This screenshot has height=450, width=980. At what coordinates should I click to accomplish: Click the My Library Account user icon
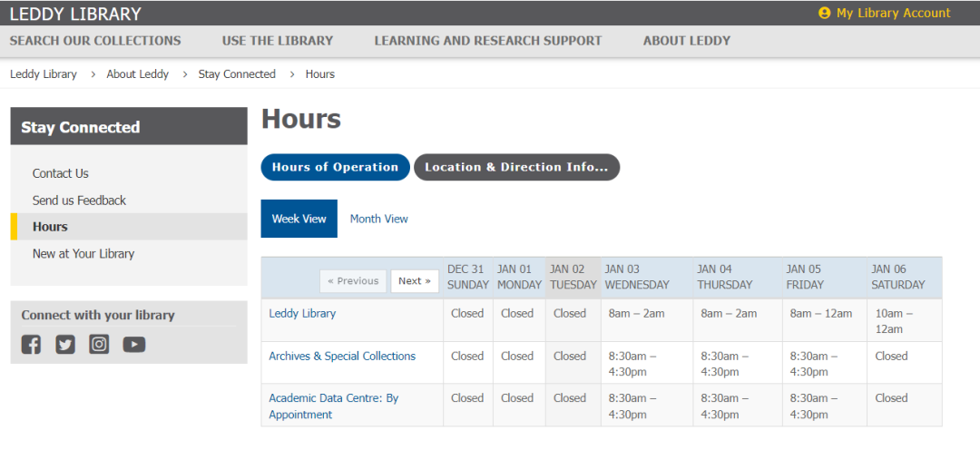pos(824,13)
